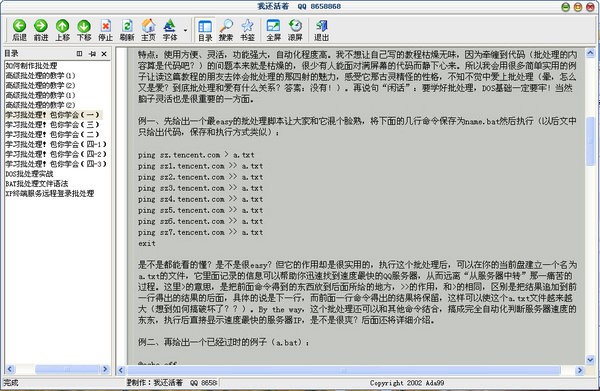Refresh the page using 刷新 icon
This screenshot has height=391, width=600.
coord(127,26)
